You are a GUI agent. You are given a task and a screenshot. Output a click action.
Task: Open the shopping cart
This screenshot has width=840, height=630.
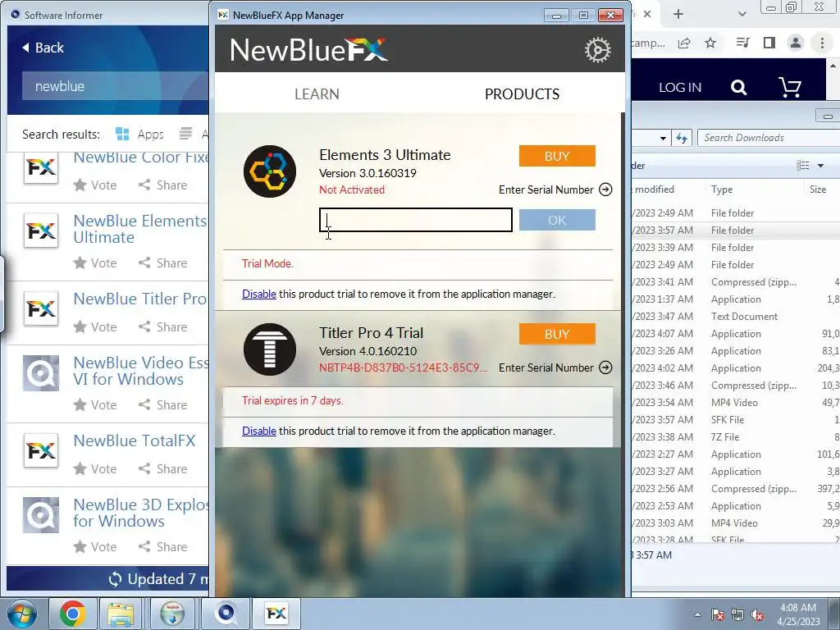[x=790, y=87]
